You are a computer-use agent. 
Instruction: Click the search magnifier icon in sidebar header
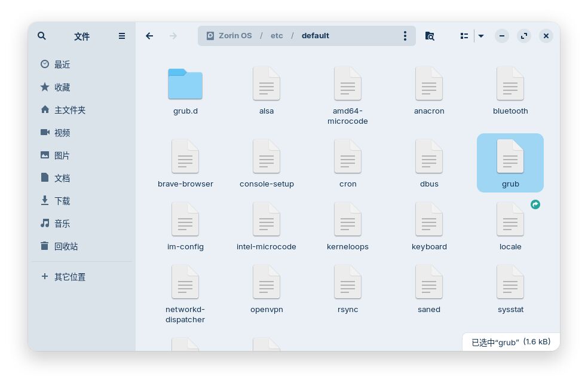tap(42, 36)
